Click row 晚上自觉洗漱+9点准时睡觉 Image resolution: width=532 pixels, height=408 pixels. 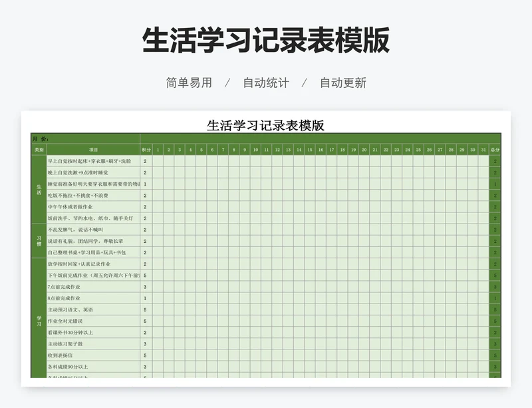coord(93,172)
